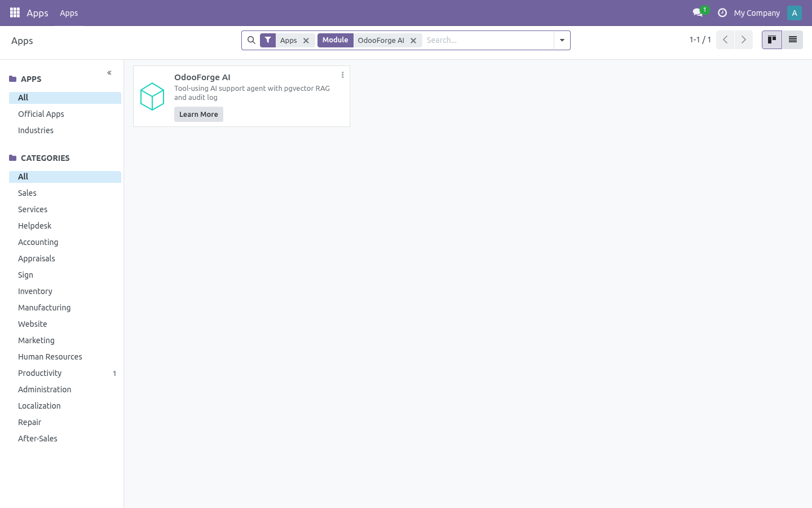This screenshot has height=508, width=812.
Task: Collapse the left search panel
Action: pyautogui.click(x=109, y=73)
